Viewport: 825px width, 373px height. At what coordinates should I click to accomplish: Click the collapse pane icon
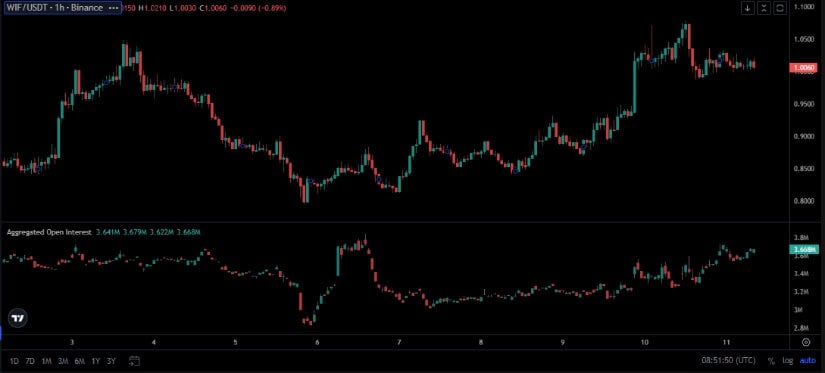[764, 8]
